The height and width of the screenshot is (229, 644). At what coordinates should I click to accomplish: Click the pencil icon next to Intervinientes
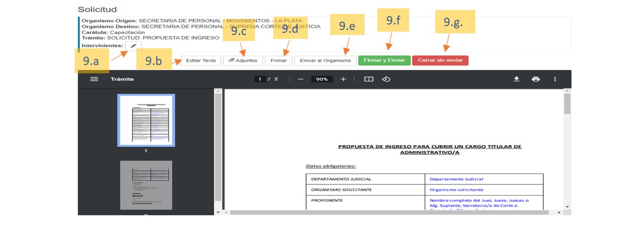(134, 46)
